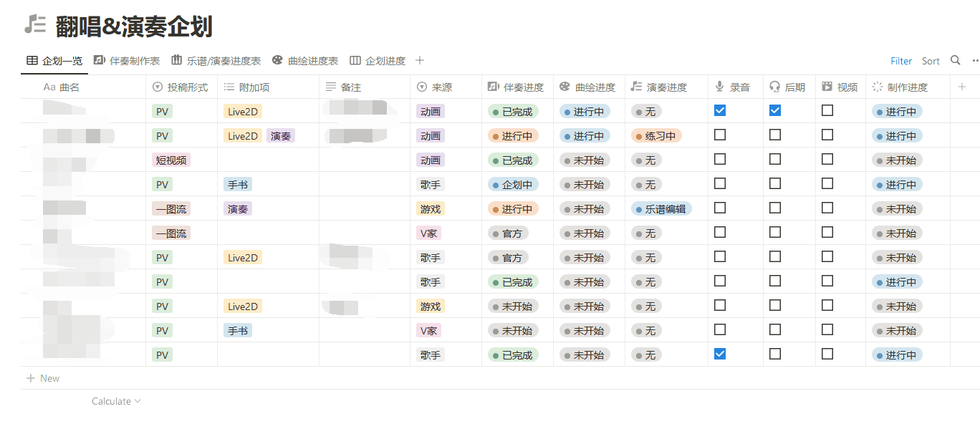Click the microphone icon in 录音 header
The image size is (980, 444).
click(719, 87)
